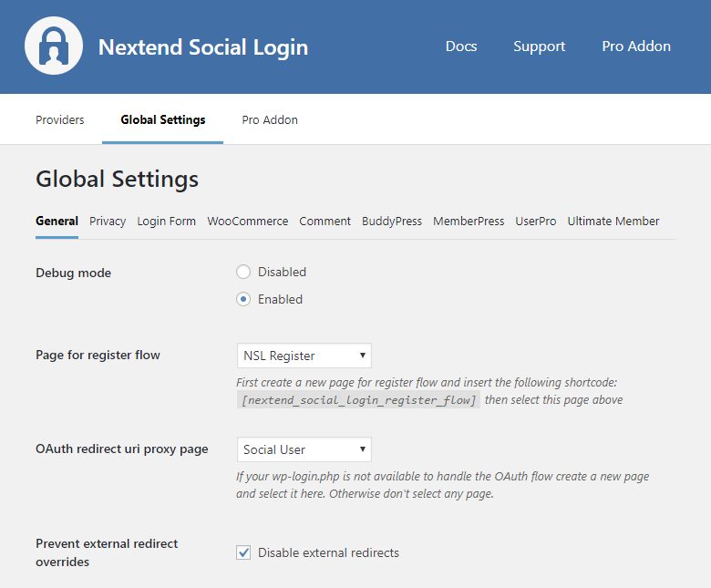This screenshot has width=711, height=588.
Task: Switch to the Providers tab
Action: (x=60, y=119)
